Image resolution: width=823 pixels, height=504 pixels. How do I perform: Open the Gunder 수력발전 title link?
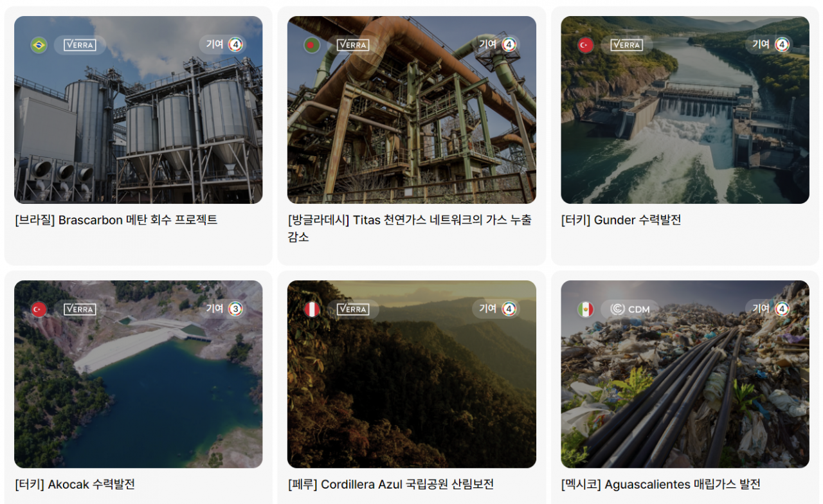[620, 220]
